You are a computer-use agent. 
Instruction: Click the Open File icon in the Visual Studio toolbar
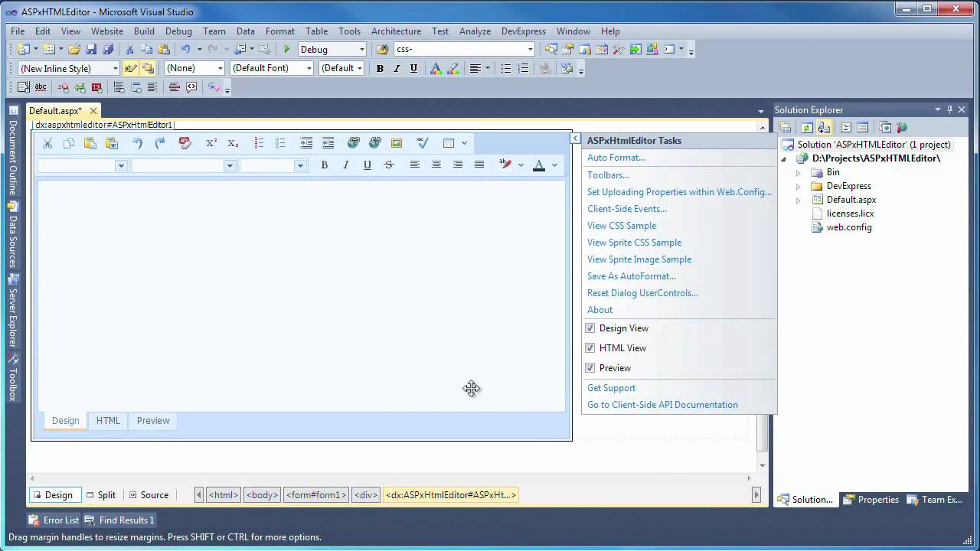tap(74, 50)
